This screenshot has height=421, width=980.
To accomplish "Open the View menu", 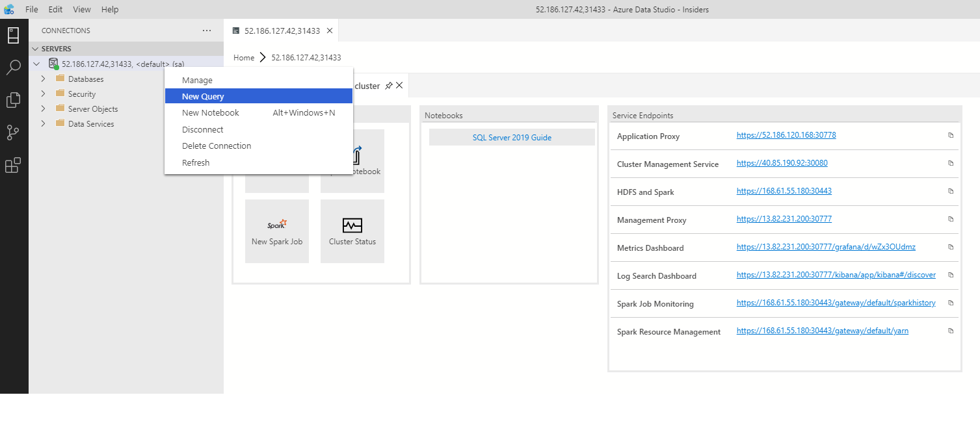I will [81, 9].
